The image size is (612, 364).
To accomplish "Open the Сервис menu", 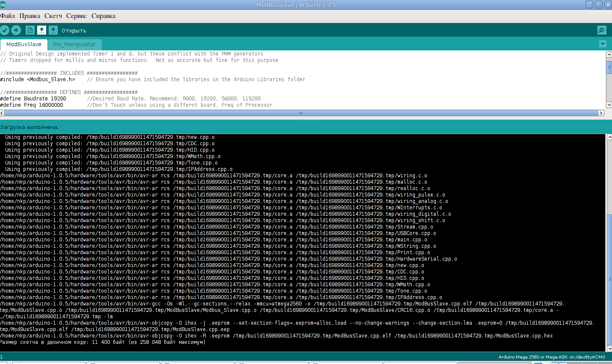I will click(x=77, y=16).
